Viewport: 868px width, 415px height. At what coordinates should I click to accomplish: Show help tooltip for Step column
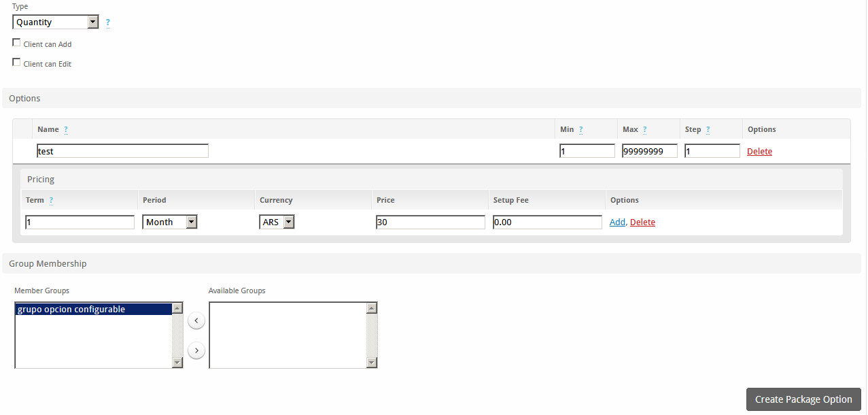pos(708,129)
